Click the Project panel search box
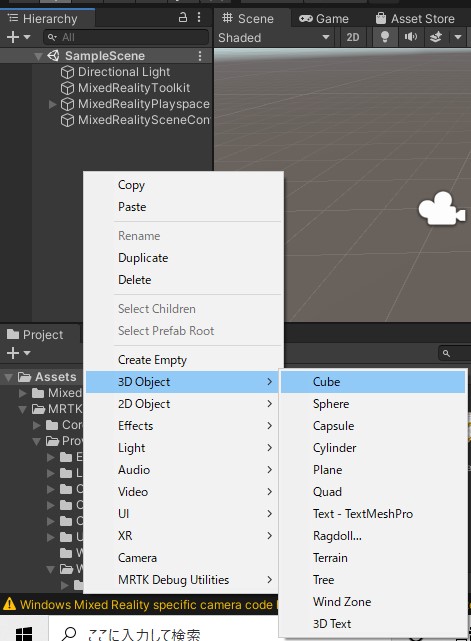This screenshot has width=471, height=641. pos(455,353)
